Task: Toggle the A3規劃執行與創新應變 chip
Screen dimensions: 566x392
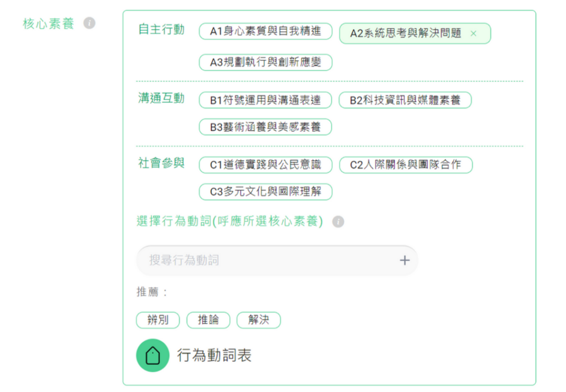Action: tap(265, 62)
